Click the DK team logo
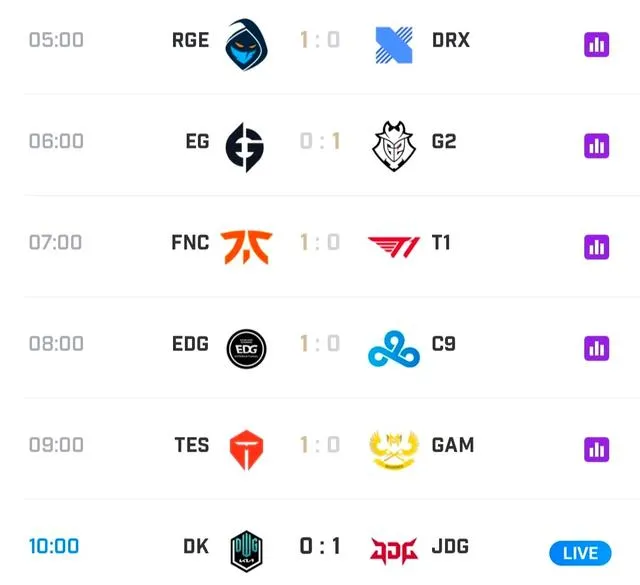The image size is (640, 585). click(x=246, y=548)
